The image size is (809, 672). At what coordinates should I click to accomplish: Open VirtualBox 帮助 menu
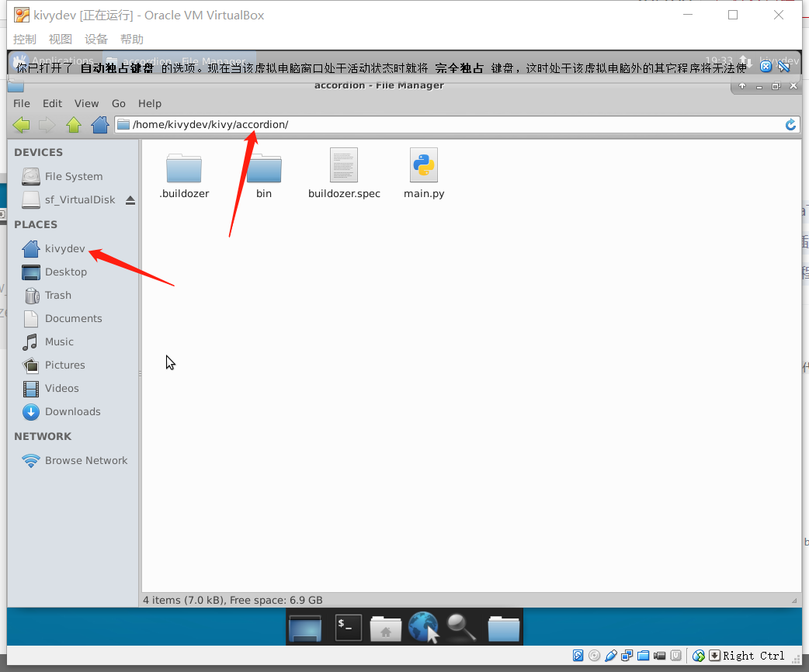tap(131, 40)
